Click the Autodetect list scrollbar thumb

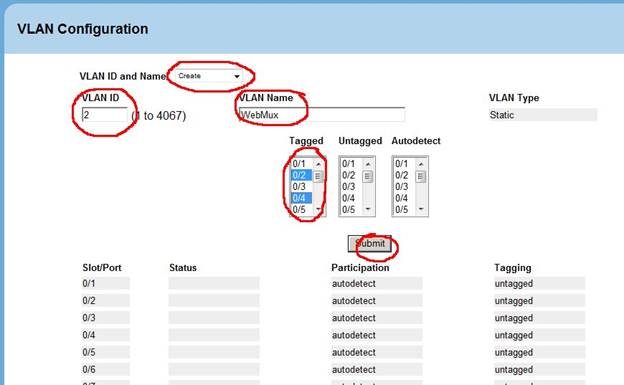pyautogui.click(x=421, y=176)
